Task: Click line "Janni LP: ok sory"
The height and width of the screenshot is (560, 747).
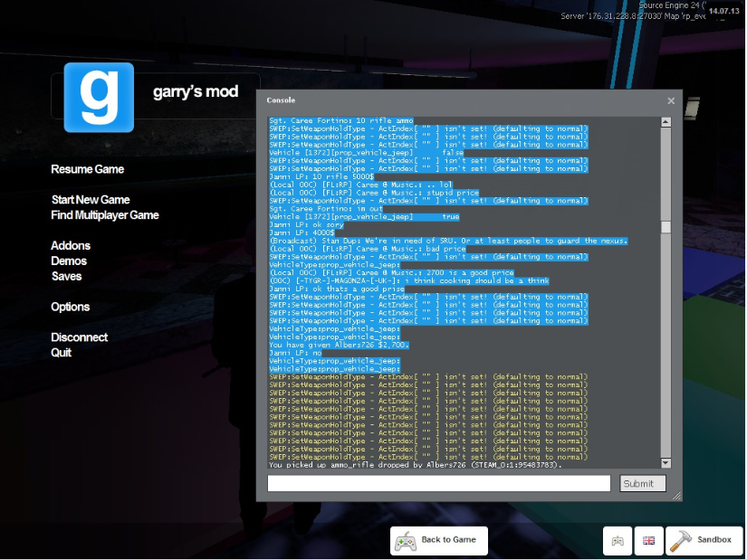Action: (306, 224)
